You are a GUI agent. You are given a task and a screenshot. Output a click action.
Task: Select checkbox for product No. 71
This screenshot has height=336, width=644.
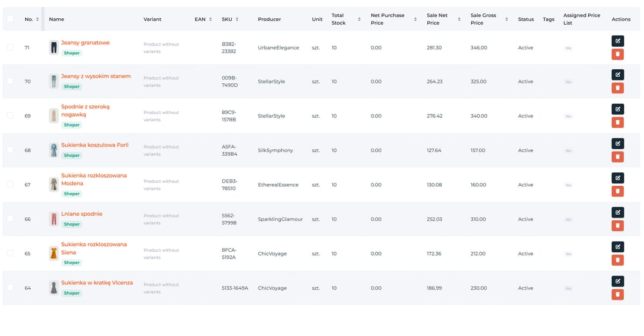[x=10, y=47]
